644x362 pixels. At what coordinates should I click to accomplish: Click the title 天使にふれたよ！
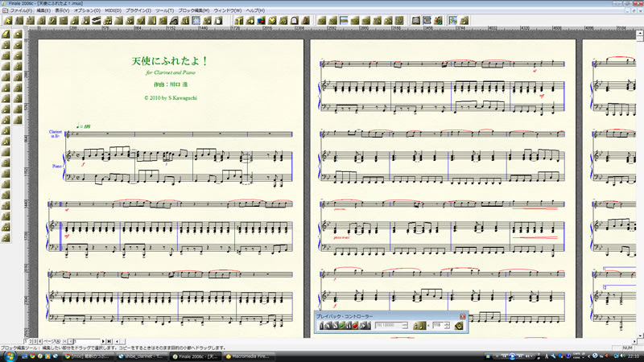pyautogui.click(x=170, y=61)
